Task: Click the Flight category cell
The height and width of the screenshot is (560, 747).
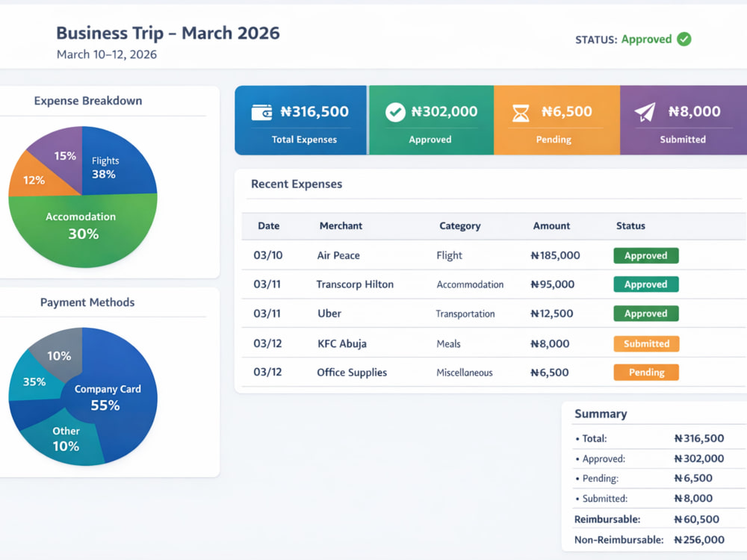Action: (x=449, y=255)
